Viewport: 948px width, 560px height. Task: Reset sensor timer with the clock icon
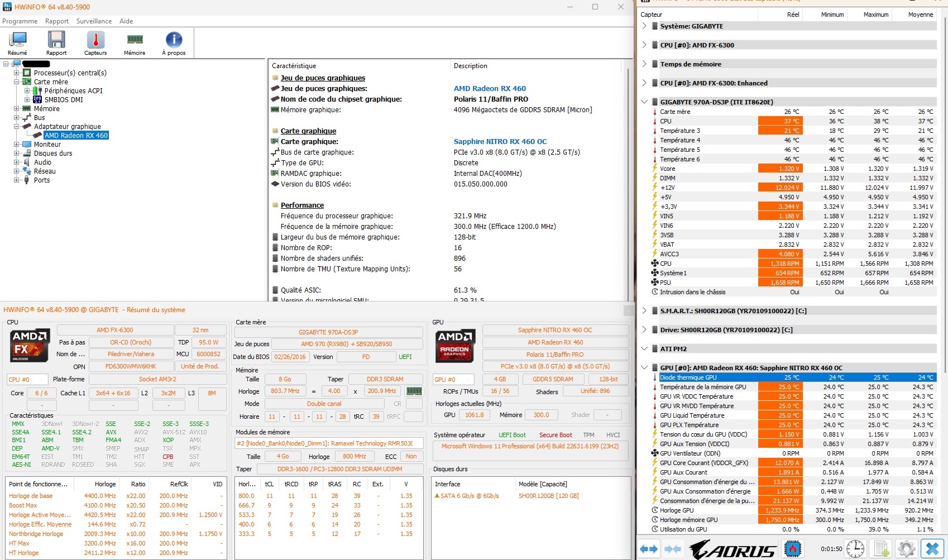855,549
